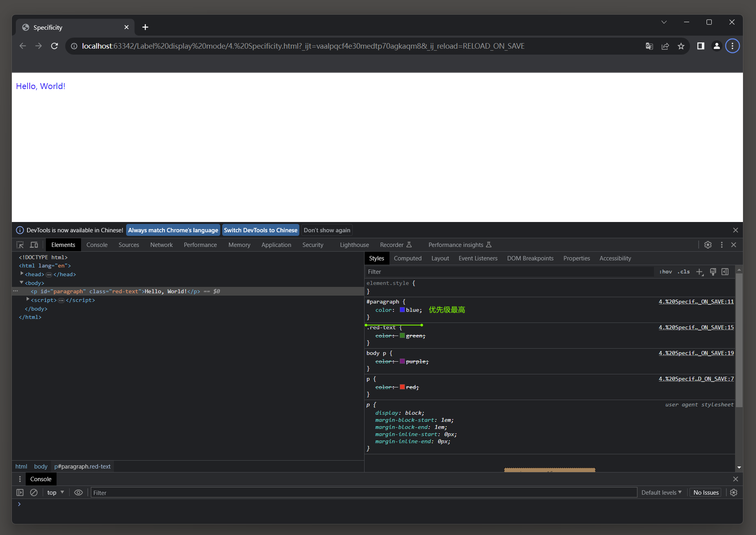Viewport: 756px width, 535px height.
Task: Open the Security tab
Action: click(x=313, y=245)
